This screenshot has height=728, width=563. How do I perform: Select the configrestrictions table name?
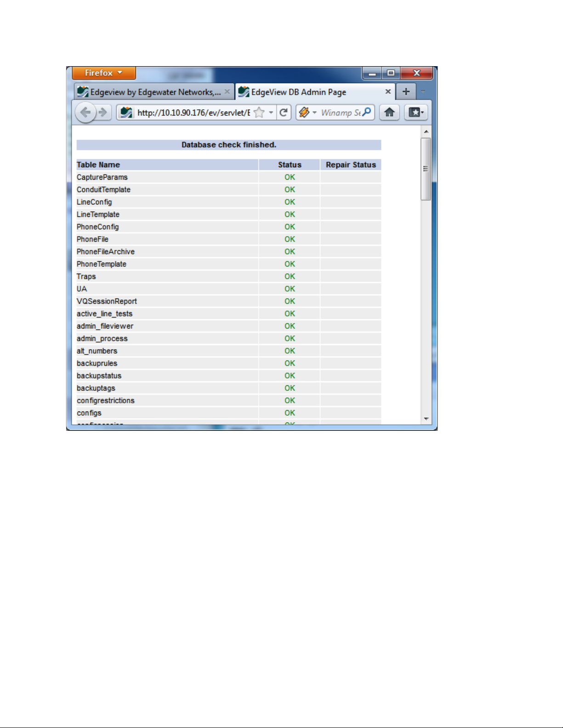[106, 401]
